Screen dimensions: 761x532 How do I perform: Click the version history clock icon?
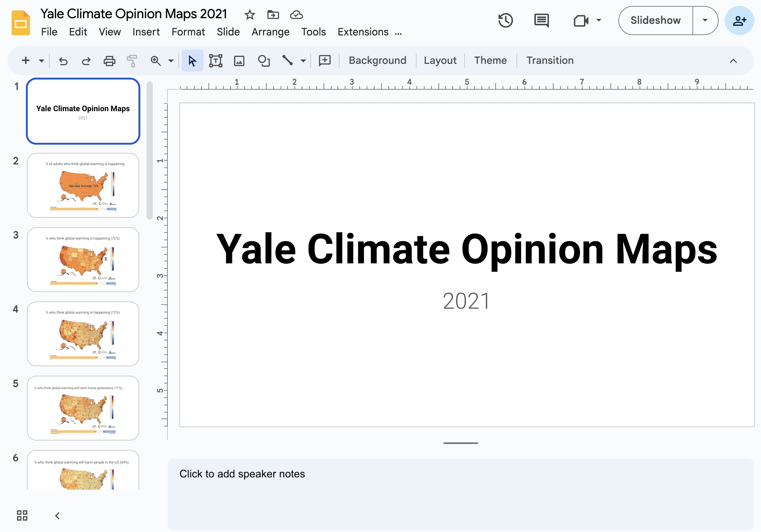(505, 21)
